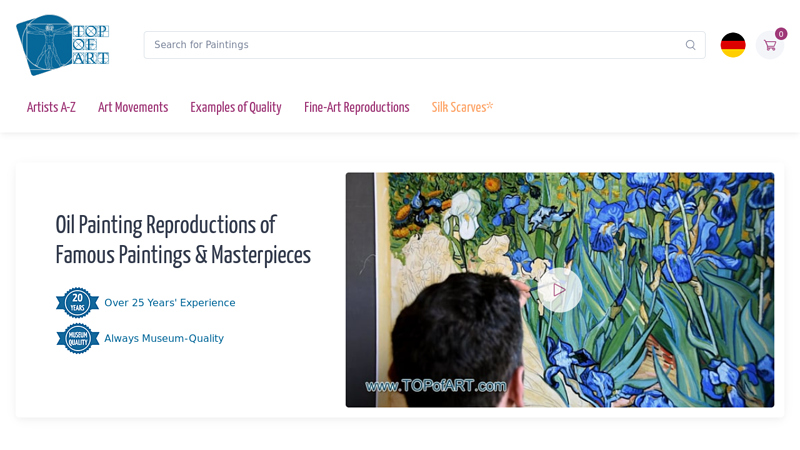Click the Top of Art logo
The image size is (800, 450).
(62, 45)
